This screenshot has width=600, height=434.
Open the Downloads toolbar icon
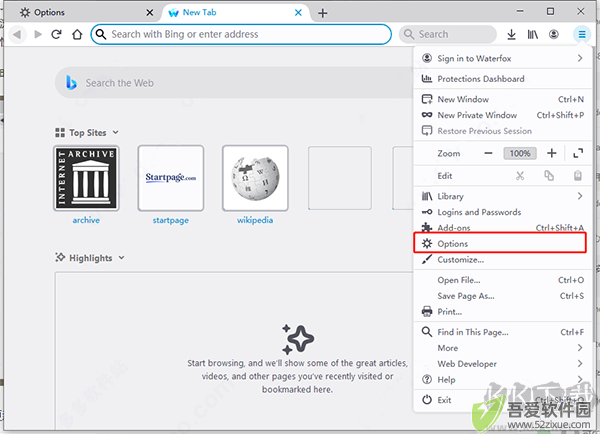click(x=511, y=34)
